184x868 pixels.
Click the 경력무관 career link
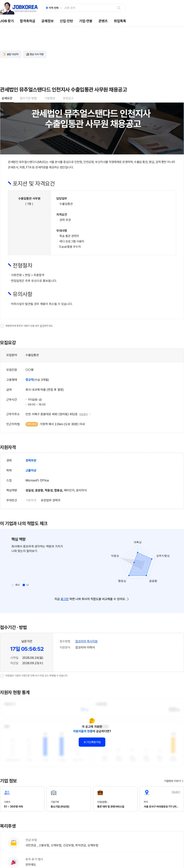pyautogui.click(x=31, y=460)
